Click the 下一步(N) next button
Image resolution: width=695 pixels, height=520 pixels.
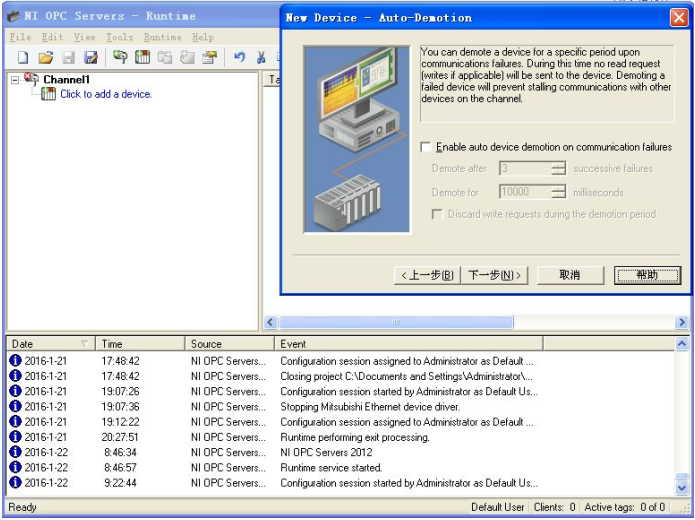495,275
